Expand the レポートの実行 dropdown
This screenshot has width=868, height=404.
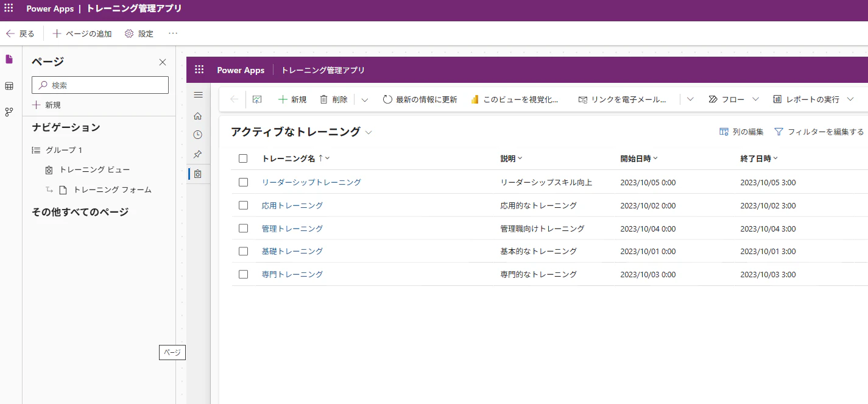[850, 99]
